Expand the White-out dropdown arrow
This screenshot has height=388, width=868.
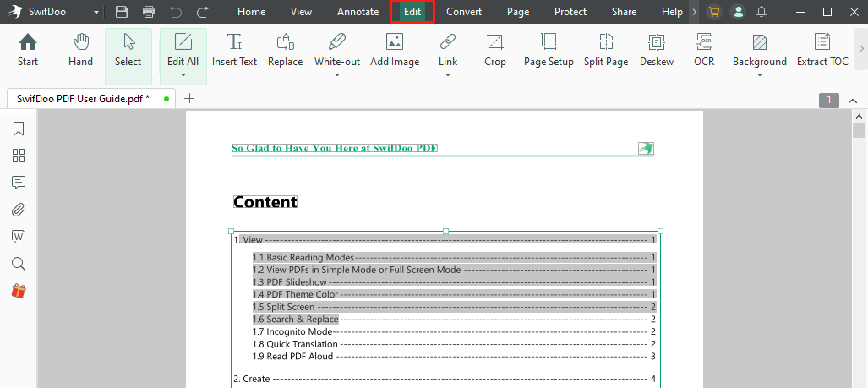(337, 76)
